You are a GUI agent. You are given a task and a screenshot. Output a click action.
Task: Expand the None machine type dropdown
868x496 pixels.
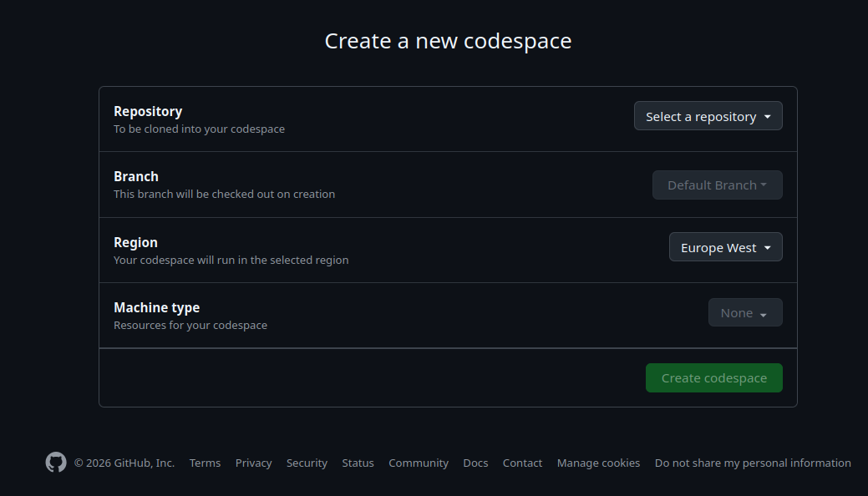pyautogui.click(x=745, y=313)
